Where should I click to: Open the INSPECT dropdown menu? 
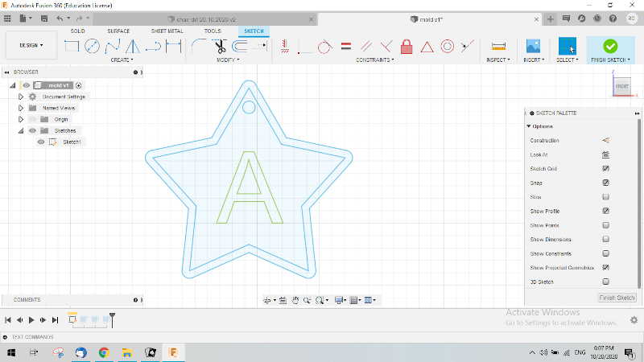497,60
